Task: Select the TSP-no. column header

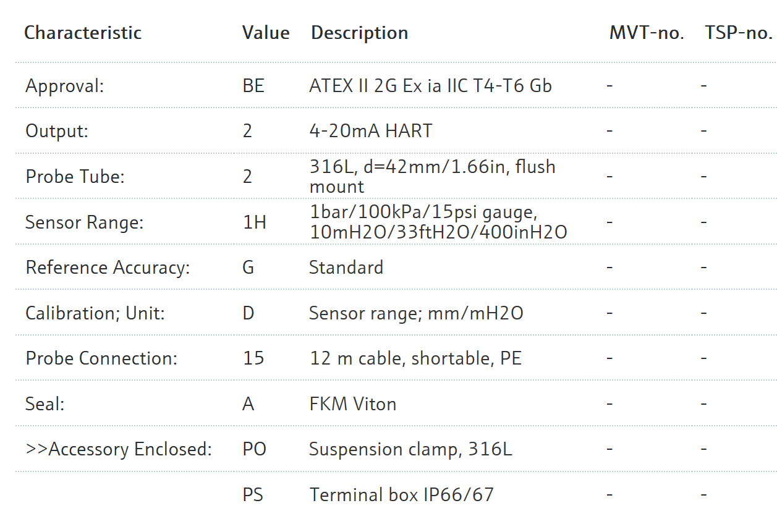Action: pos(739,33)
